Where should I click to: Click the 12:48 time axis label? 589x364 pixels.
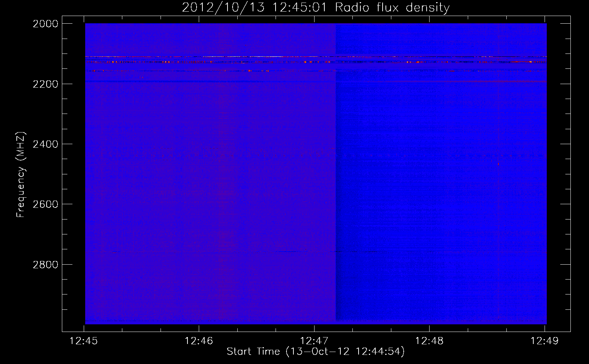pos(430,341)
